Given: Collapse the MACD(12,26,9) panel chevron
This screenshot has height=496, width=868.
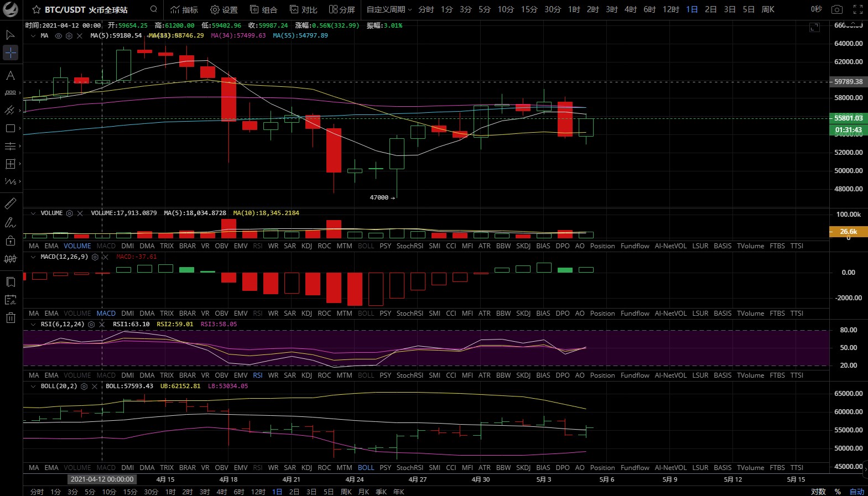Looking at the screenshot, I should click(33, 257).
